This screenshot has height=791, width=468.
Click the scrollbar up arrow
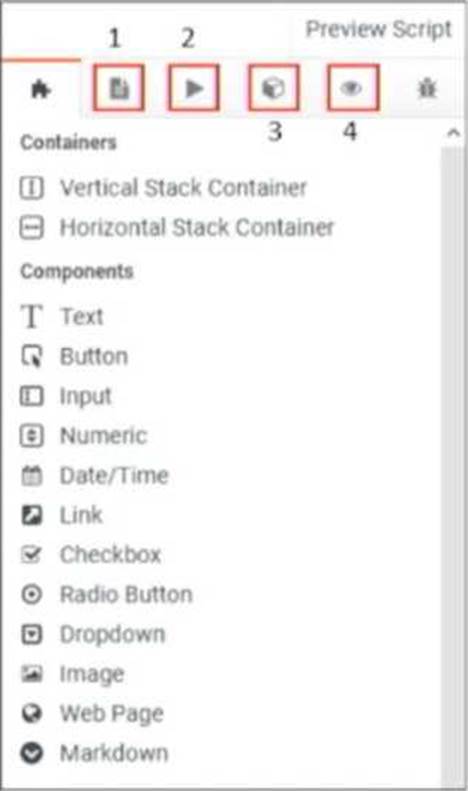tap(453, 133)
